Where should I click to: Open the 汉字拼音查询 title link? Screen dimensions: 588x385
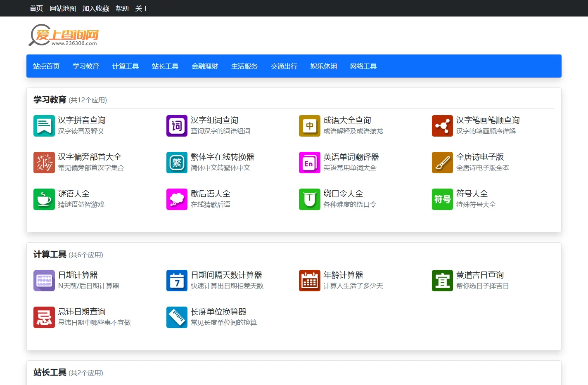coord(82,120)
